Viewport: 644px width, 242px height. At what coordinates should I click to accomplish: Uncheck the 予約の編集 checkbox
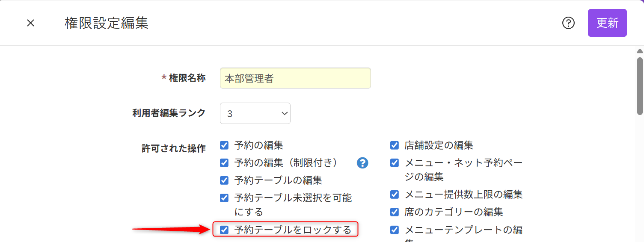[224, 145]
